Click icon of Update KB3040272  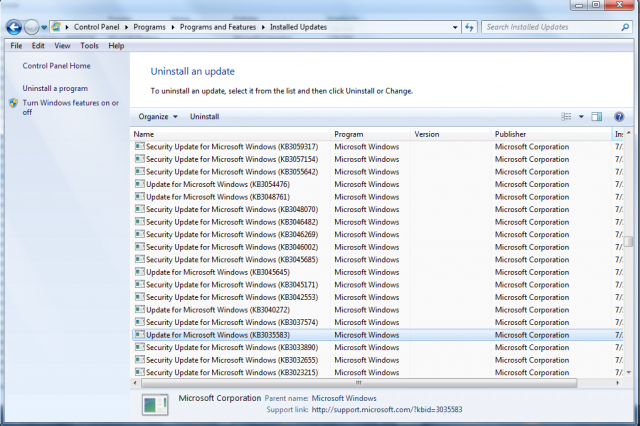point(140,309)
